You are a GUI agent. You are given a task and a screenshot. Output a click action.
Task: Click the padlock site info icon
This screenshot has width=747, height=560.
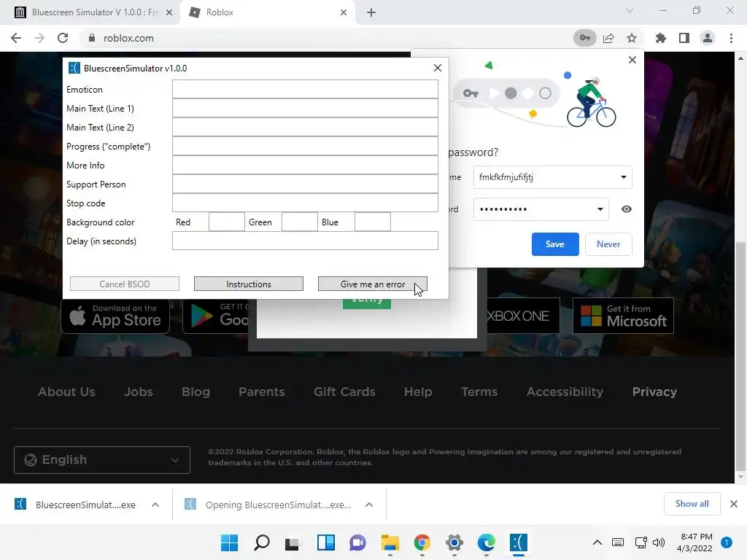click(x=92, y=38)
